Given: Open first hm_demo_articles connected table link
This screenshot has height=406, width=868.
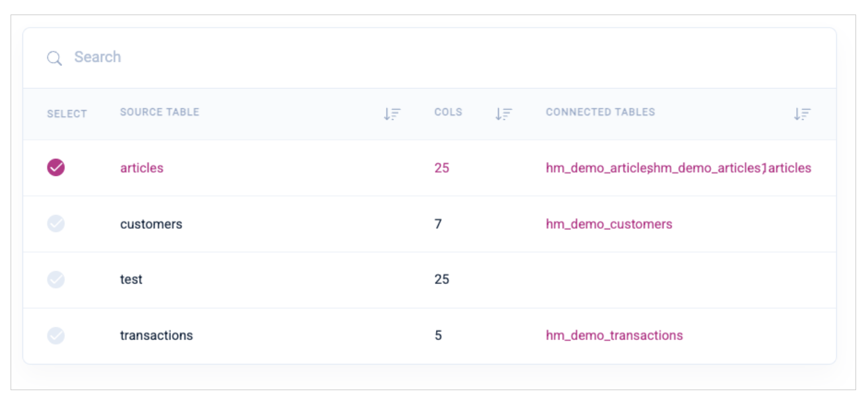Looking at the screenshot, I should point(597,168).
